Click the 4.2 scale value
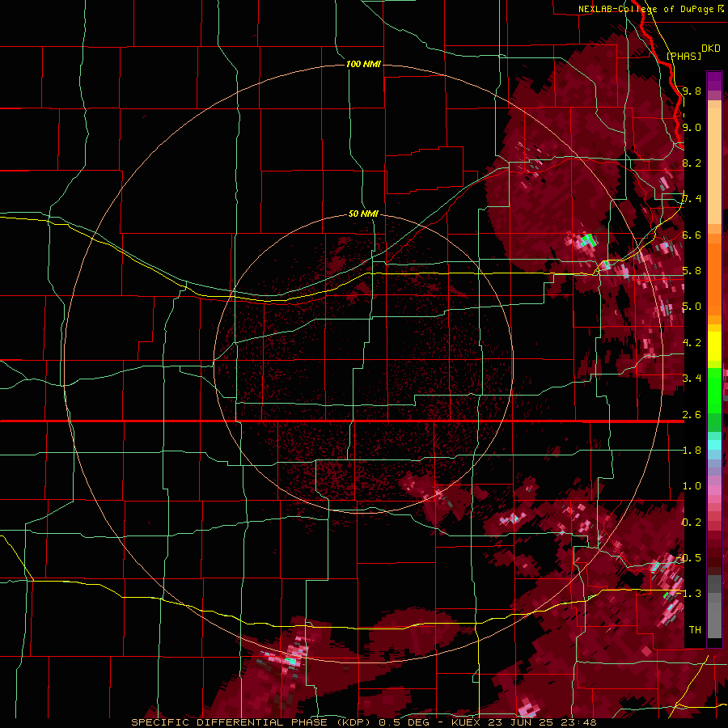Viewport: 728px width, 728px height. [x=692, y=343]
